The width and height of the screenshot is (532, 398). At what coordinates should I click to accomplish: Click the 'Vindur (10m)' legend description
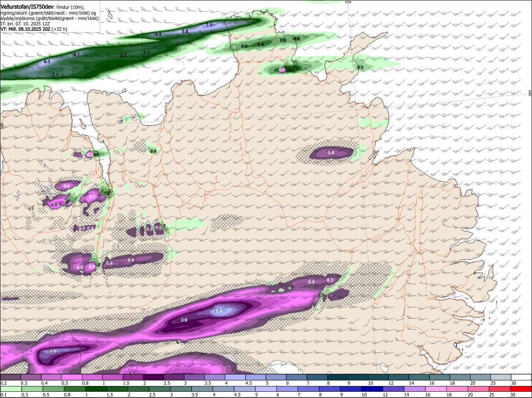pyautogui.click(x=70, y=7)
